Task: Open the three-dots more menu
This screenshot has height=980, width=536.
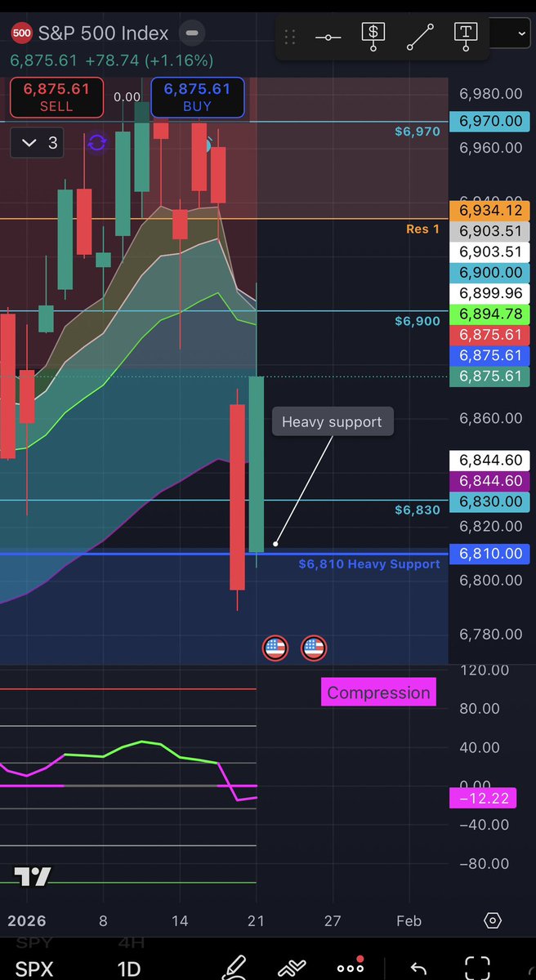Action: [x=351, y=967]
